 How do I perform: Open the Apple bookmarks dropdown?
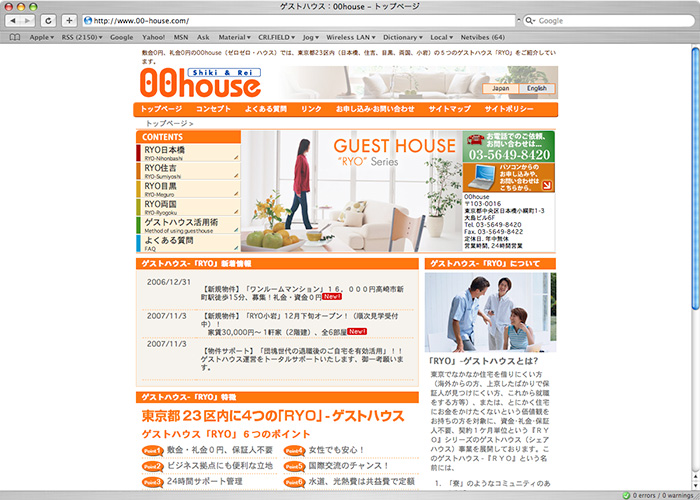[42, 38]
